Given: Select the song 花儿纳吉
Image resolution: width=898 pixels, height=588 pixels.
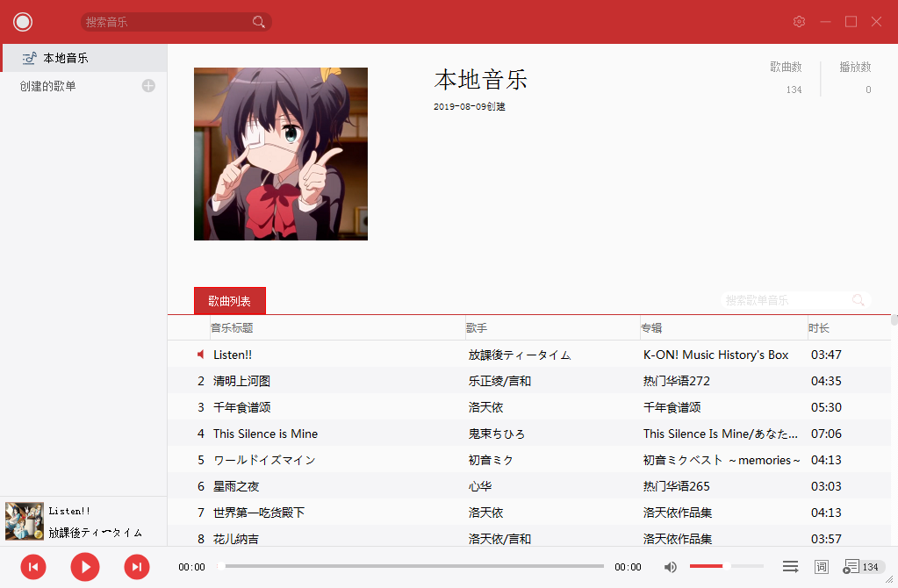Looking at the screenshot, I should pos(236,539).
